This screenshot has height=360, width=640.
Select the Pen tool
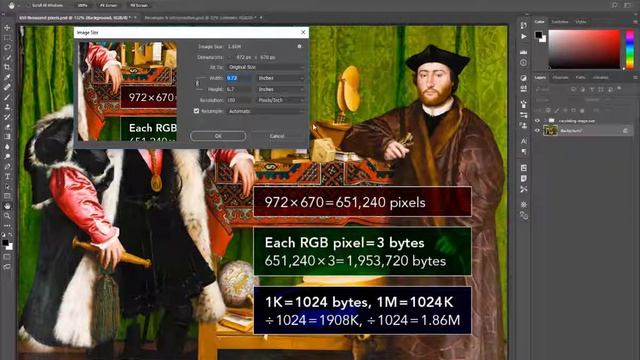[7, 167]
